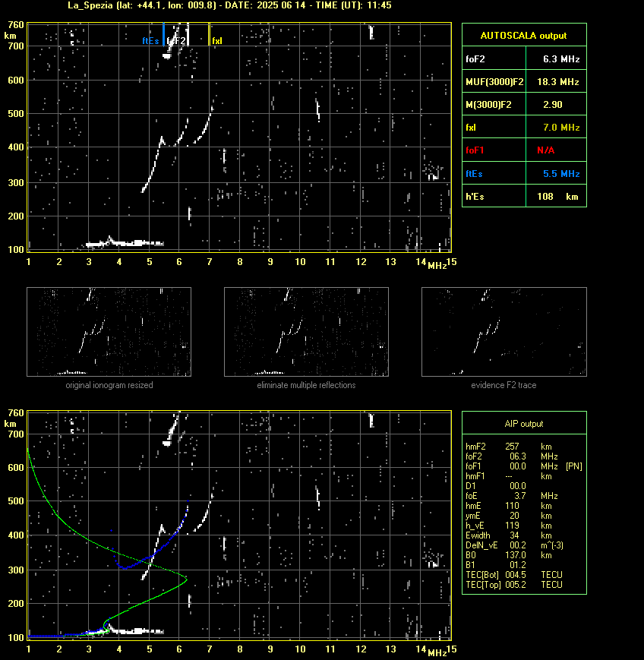
Task: Select the fxI value 7.0 MHz
Action: coord(561,128)
